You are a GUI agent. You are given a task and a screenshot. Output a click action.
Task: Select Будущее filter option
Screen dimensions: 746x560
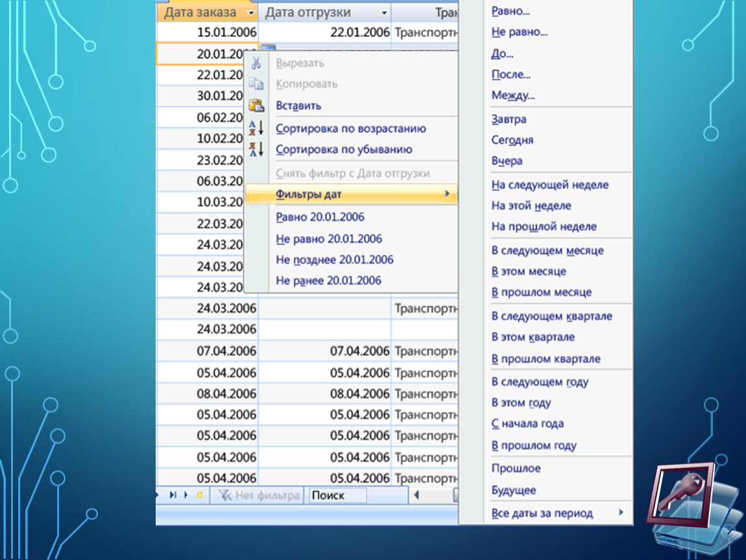(x=513, y=490)
